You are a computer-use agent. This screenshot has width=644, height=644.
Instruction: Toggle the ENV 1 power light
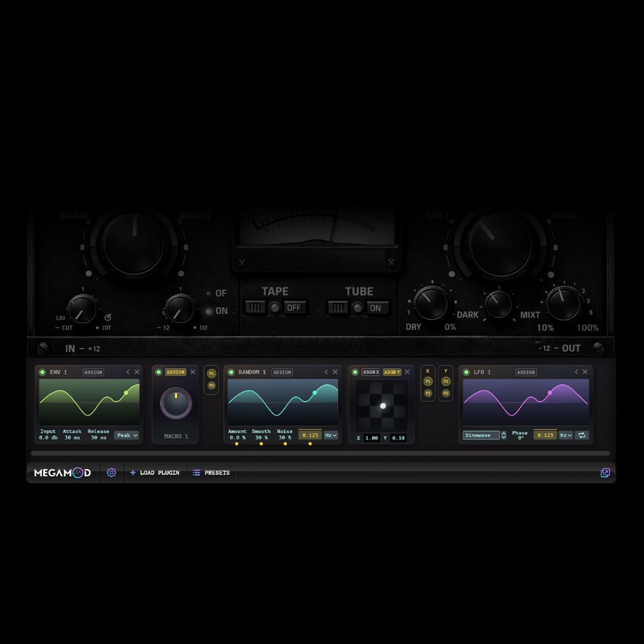[42, 372]
